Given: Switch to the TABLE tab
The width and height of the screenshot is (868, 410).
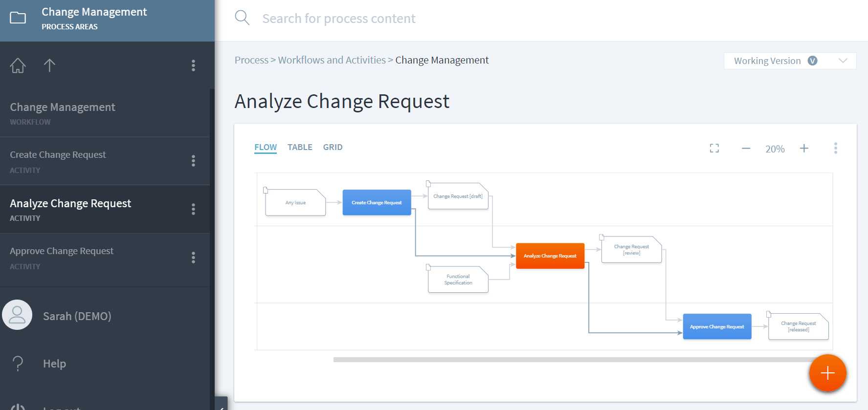Looking at the screenshot, I should point(300,147).
